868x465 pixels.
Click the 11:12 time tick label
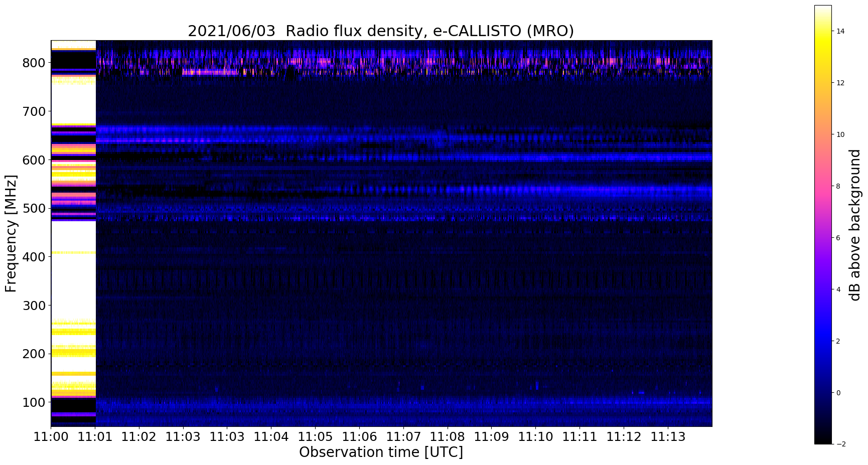click(624, 437)
